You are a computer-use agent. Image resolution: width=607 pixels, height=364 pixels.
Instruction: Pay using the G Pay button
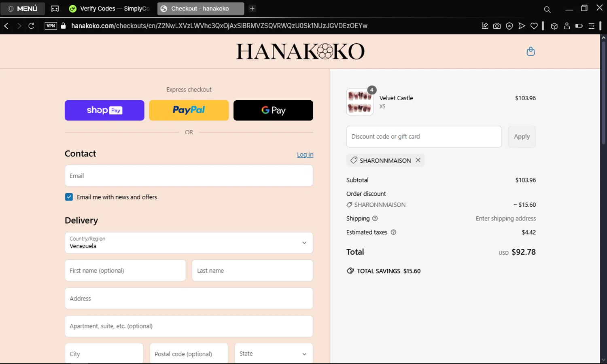point(273,110)
